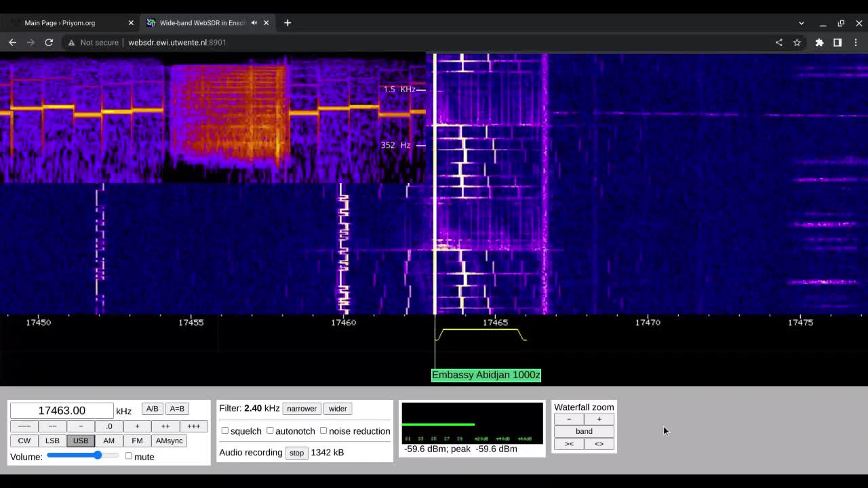The image size is (868, 488).
Task: Switch to the Main Page Priyom.org tab
Action: [71, 22]
